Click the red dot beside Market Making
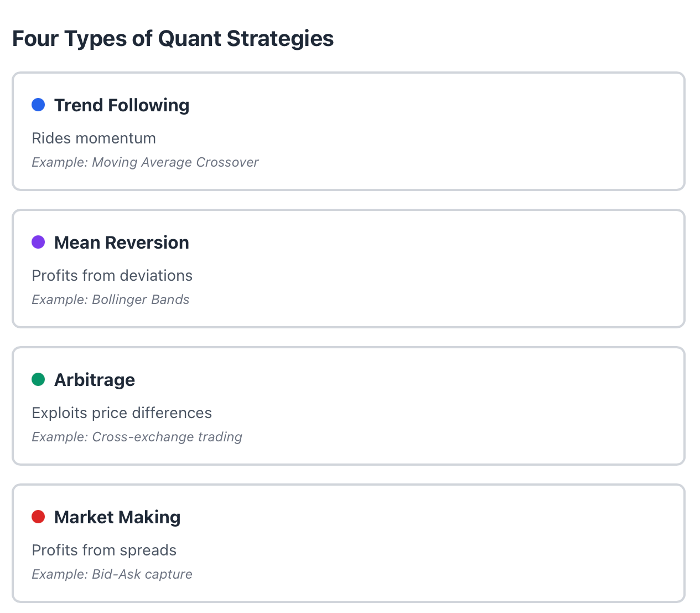 38,517
